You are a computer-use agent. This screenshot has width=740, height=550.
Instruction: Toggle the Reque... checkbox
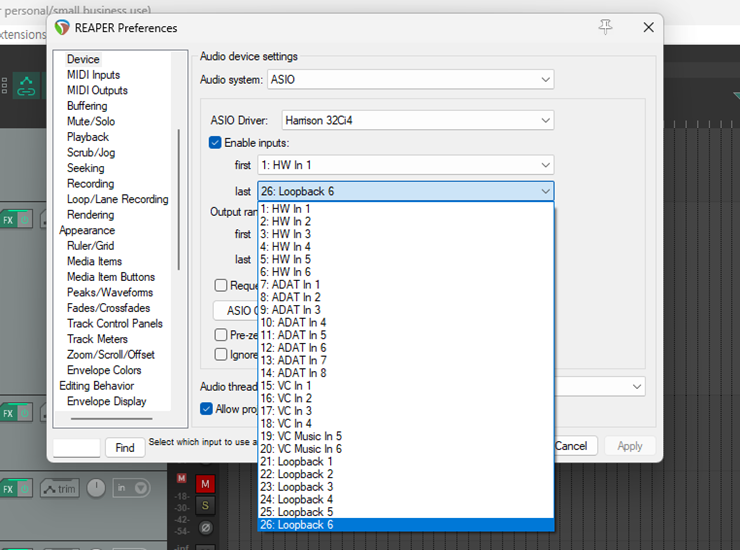220,285
